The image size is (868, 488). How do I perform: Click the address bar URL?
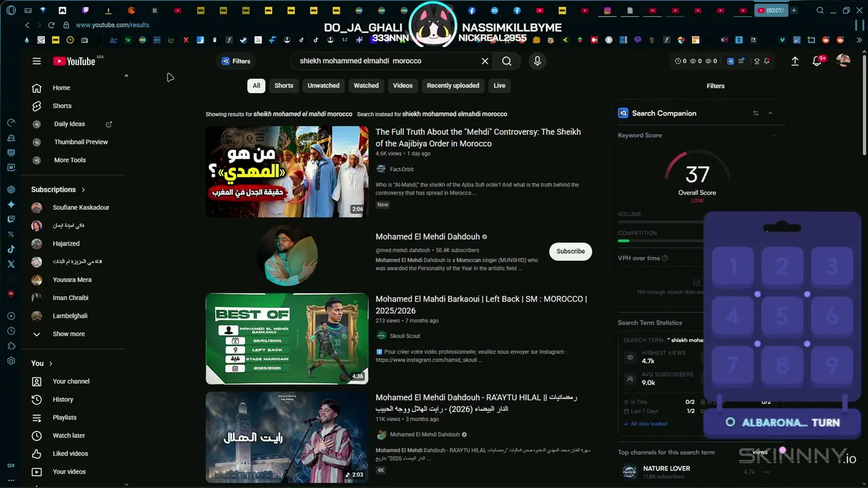pyautogui.click(x=113, y=25)
